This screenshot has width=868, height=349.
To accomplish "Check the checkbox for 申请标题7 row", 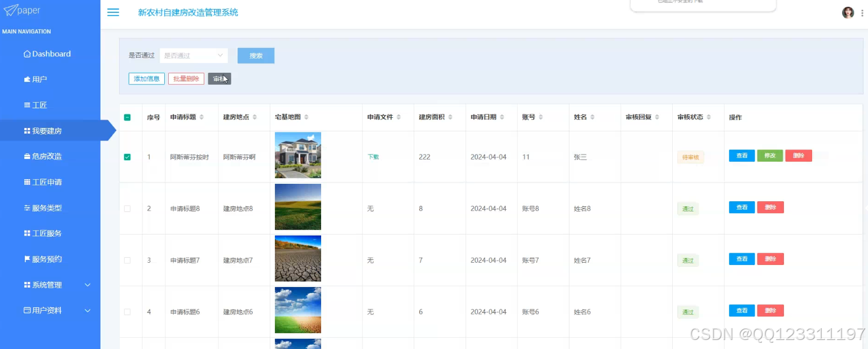I will [127, 260].
